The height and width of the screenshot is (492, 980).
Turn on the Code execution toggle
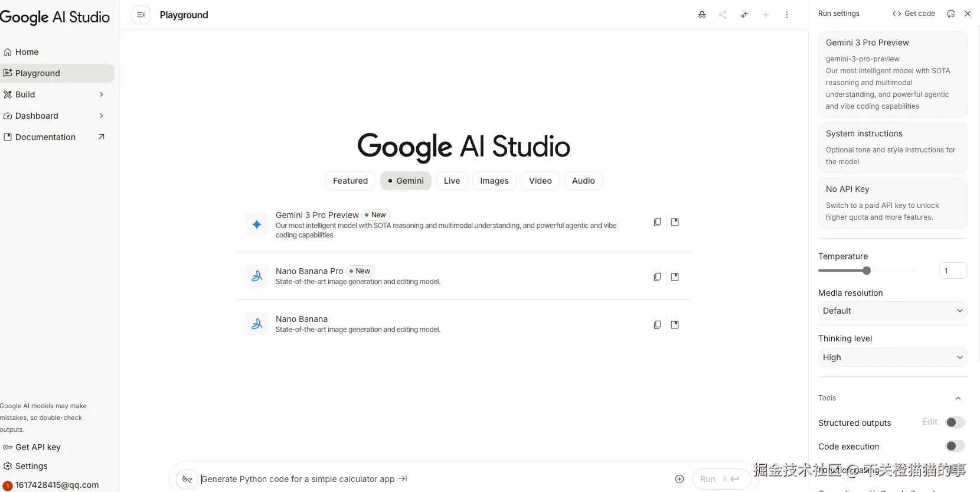click(x=955, y=446)
